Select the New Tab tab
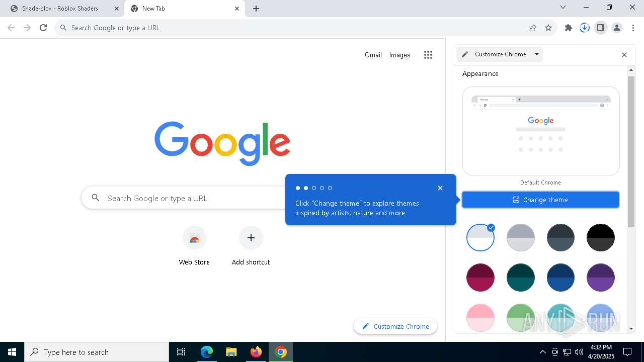 [185, 9]
